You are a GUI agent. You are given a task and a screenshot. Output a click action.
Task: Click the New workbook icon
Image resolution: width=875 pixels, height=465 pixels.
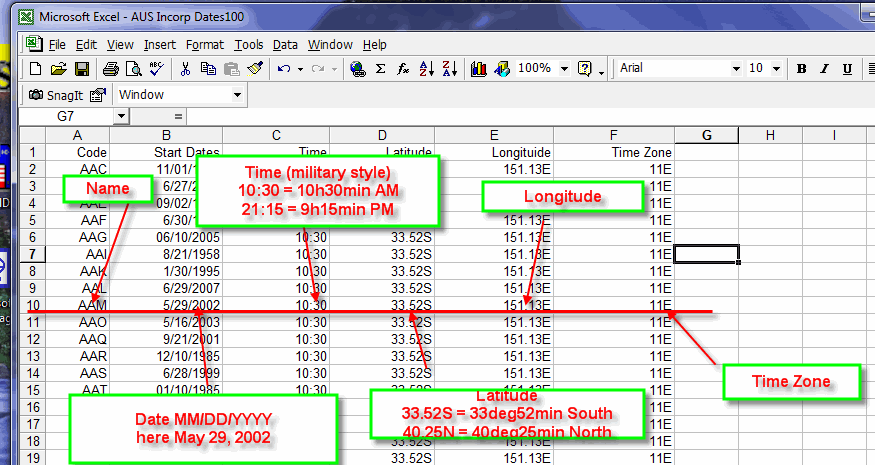[35, 69]
